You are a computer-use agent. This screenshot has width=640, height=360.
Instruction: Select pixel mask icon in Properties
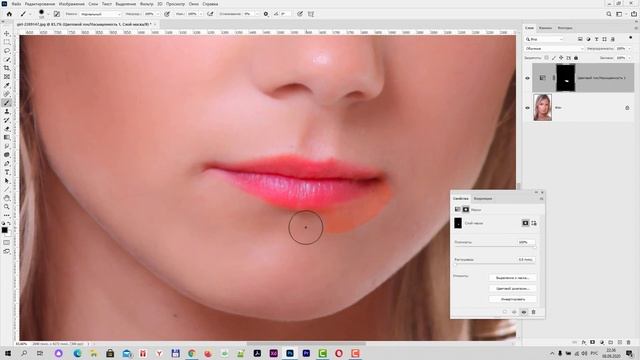525,223
